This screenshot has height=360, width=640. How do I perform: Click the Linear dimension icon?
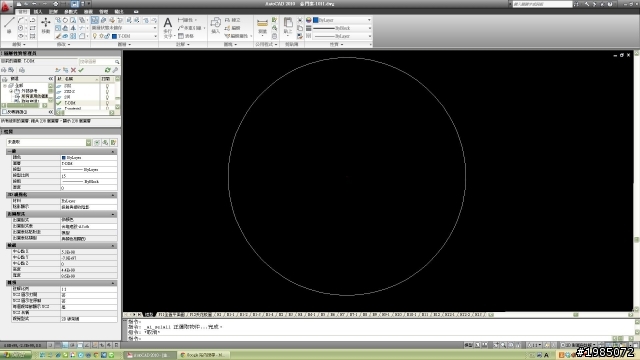tap(181, 20)
